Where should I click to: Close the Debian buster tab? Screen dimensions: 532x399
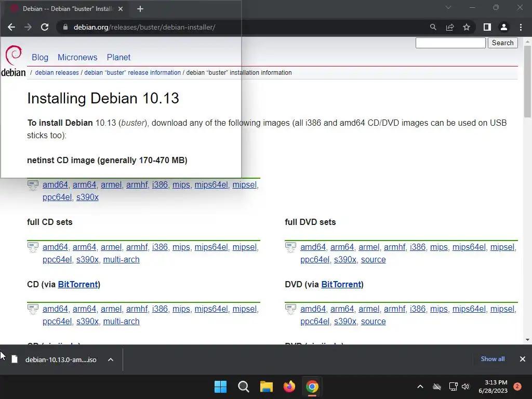point(121,9)
